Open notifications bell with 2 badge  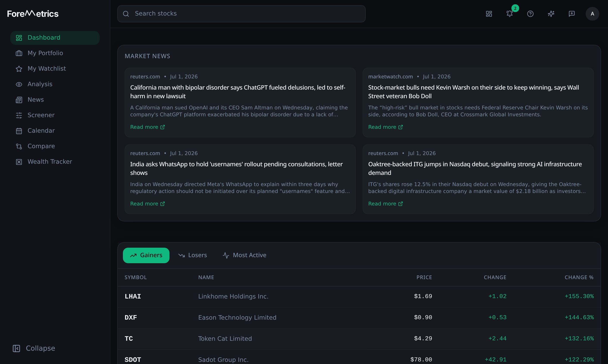click(510, 14)
